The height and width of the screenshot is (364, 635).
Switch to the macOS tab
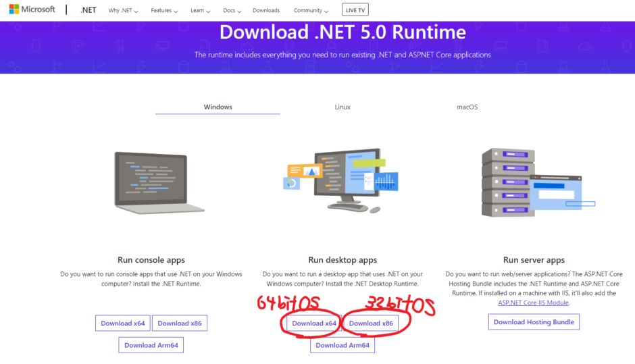click(x=467, y=107)
